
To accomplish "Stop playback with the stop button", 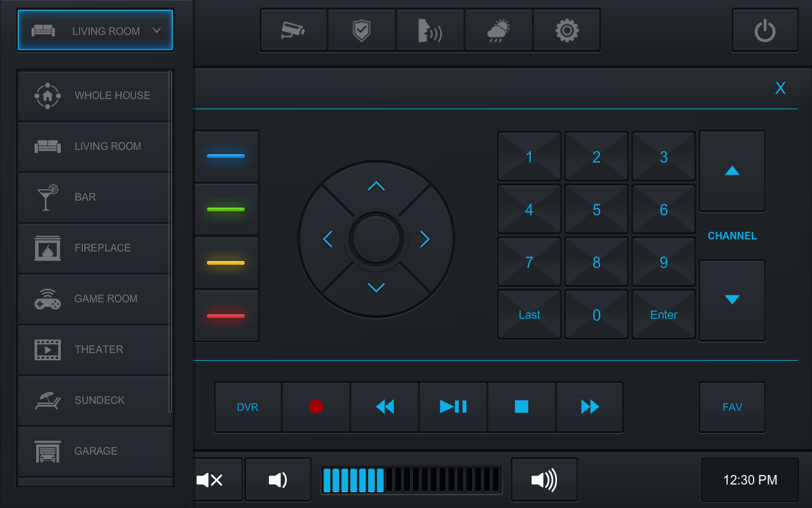I will coord(521,407).
